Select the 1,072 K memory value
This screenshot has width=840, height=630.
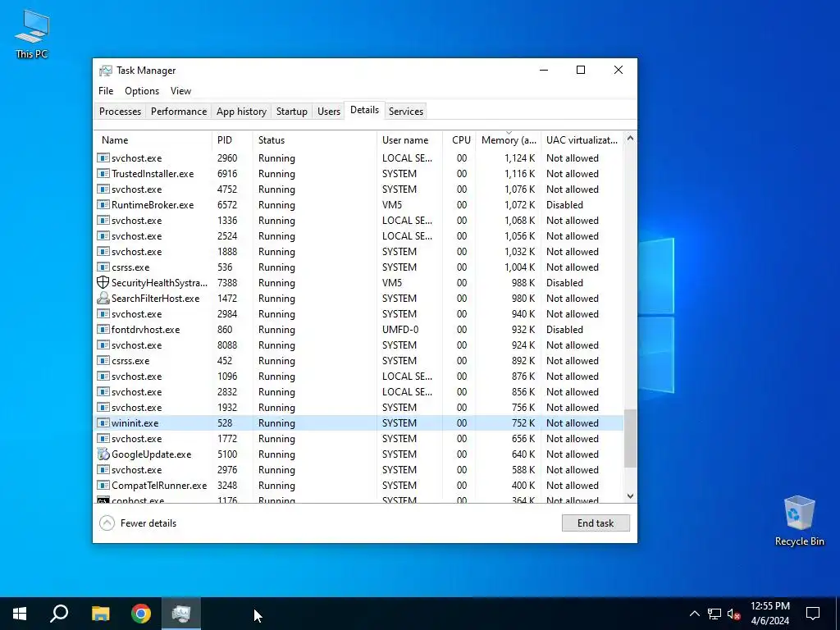coord(519,204)
